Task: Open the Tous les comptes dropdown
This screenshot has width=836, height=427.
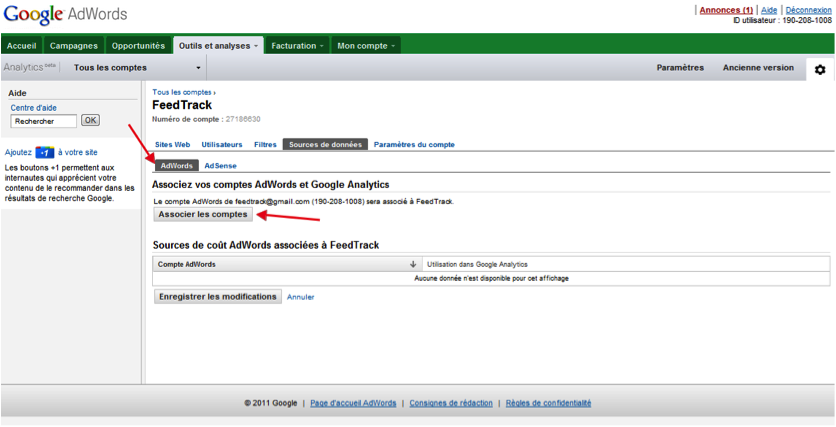Action: point(137,68)
